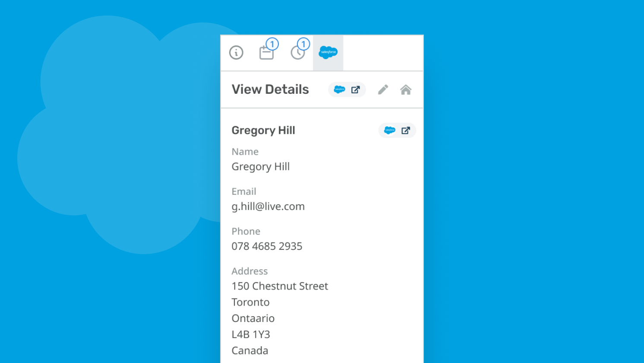Click the Address field label

click(249, 271)
